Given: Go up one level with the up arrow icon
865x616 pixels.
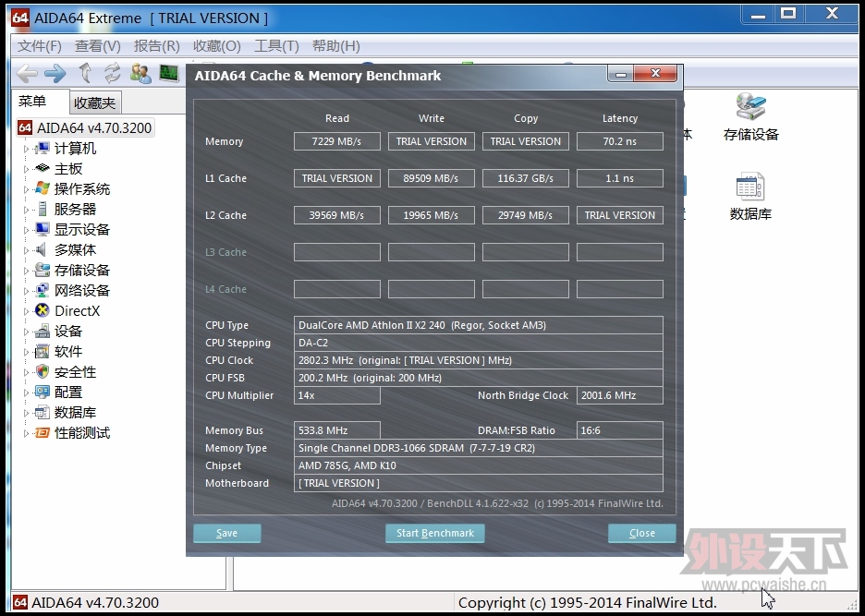Looking at the screenshot, I should click(x=85, y=72).
